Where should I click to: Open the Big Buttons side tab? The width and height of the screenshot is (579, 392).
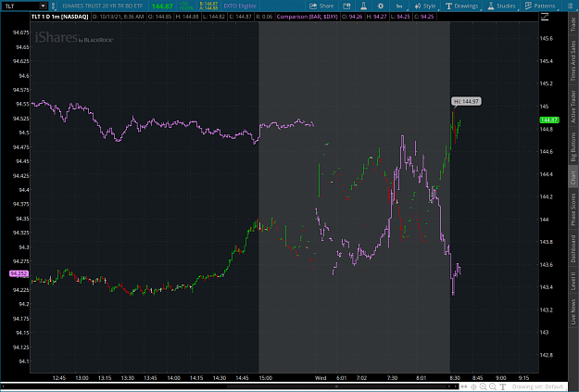point(573,147)
